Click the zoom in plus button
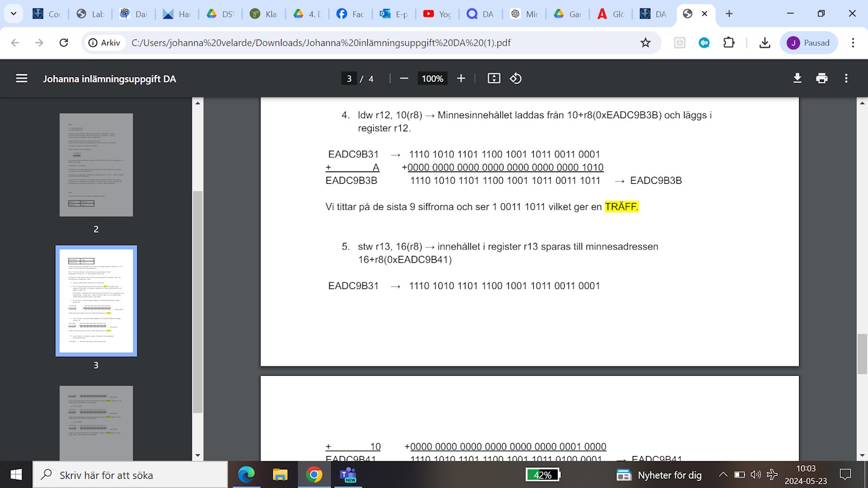 461,79
